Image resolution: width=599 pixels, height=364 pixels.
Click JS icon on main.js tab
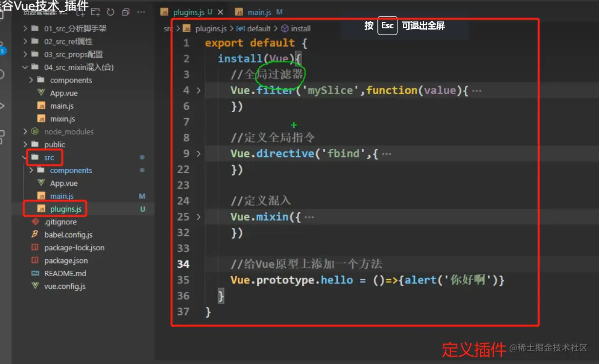pyautogui.click(x=240, y=12)
